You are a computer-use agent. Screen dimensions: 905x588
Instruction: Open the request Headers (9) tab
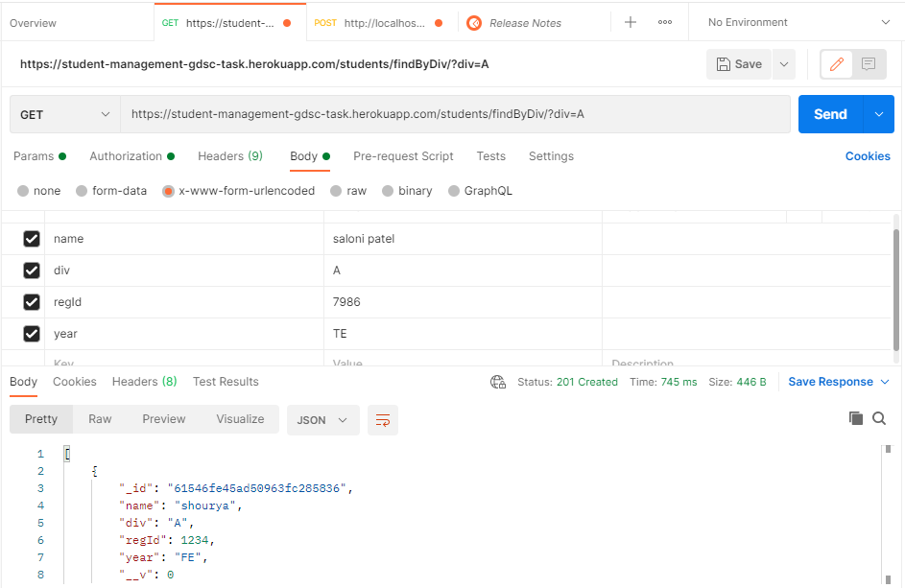(x=230, y=156)
